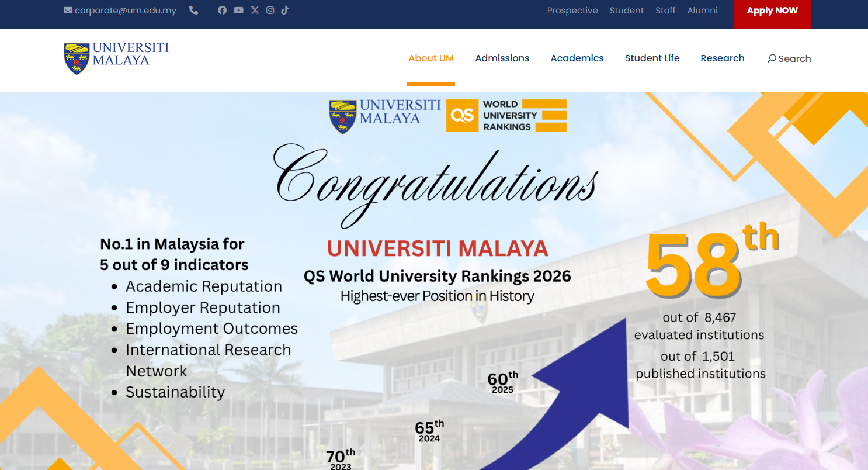Select the Staff link

665,11
